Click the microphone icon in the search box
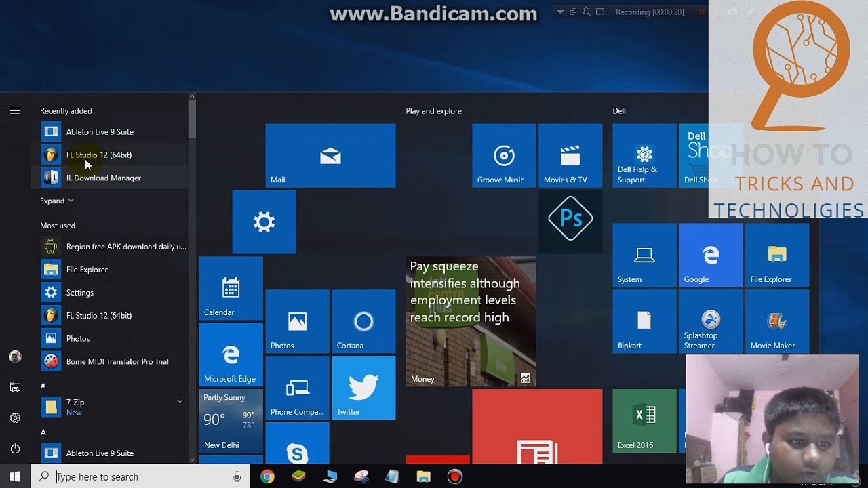 pyautogui.click(x=237, y=476)
